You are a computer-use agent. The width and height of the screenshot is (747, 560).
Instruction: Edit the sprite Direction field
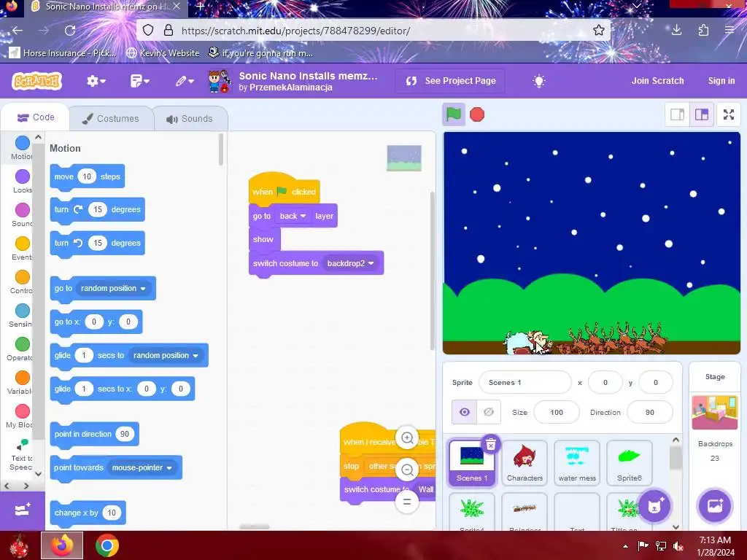click(650, 413)
